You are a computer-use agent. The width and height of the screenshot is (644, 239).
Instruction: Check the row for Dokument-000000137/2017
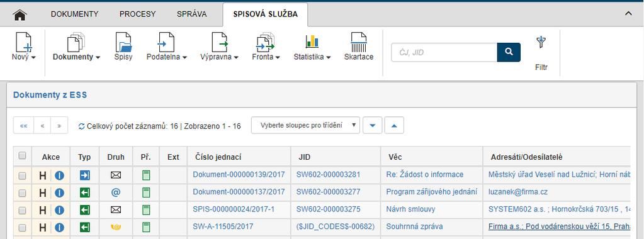[23, 192]
